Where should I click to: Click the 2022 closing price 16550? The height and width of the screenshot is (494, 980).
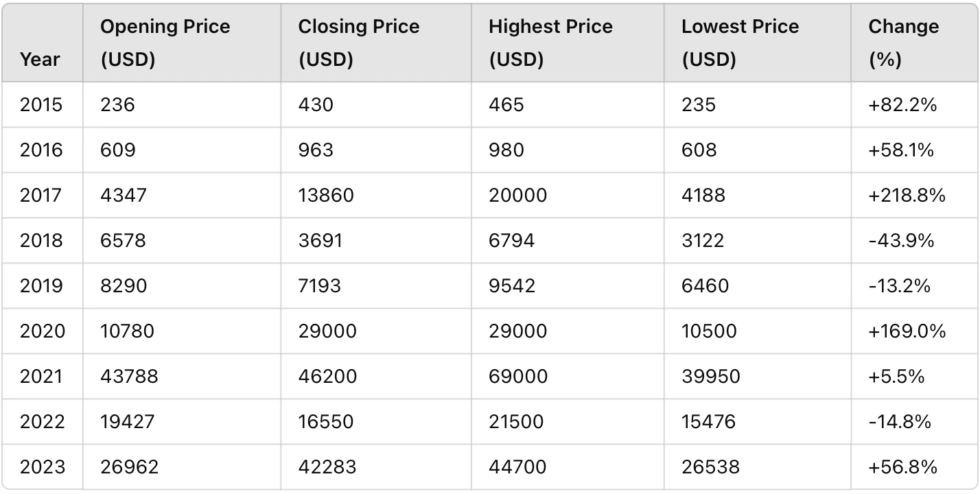[x=326, y=422]
